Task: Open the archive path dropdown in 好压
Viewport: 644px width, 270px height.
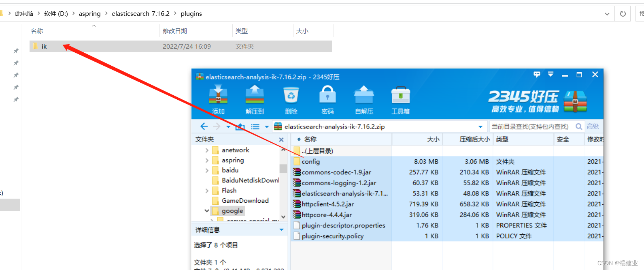Action: 480,126
